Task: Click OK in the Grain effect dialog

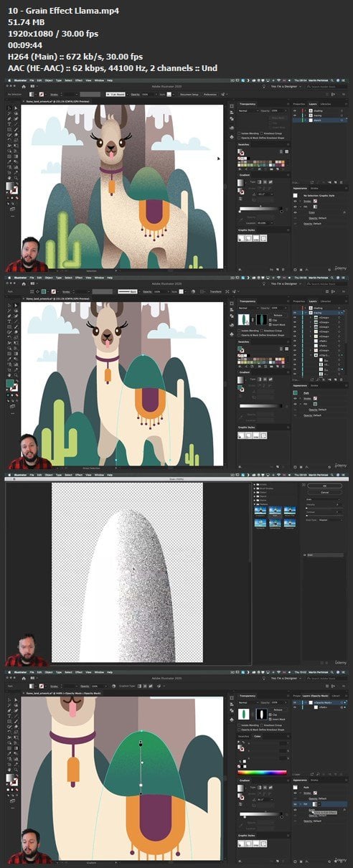Action: [x=325, y=486]
